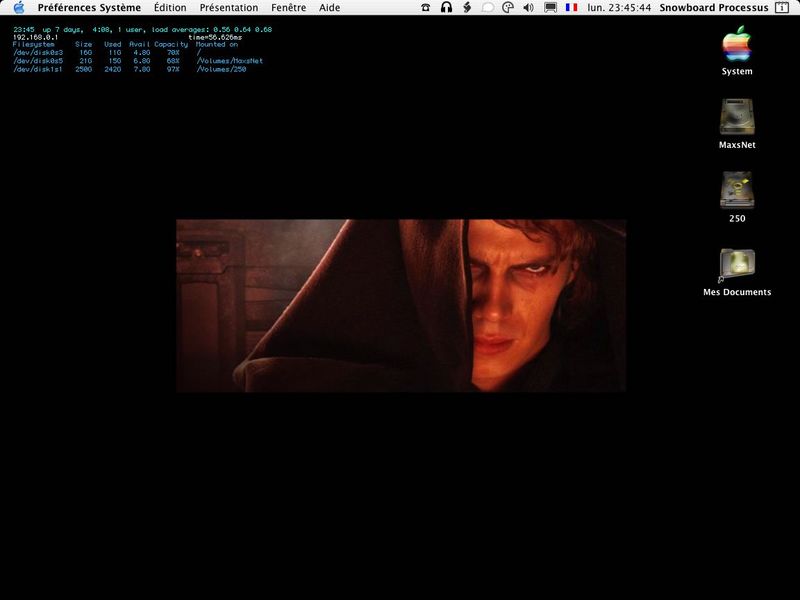Click the palette icon in the menu bar
Screen dimensions: 800x600
(x=508, y=8)
